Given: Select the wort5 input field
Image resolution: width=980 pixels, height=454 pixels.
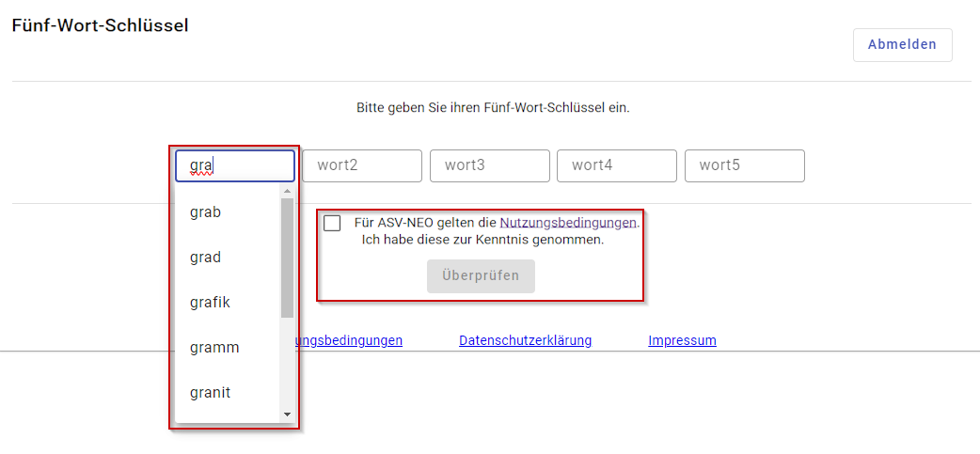Looking at the screenshot, I should tap(744, 165).
